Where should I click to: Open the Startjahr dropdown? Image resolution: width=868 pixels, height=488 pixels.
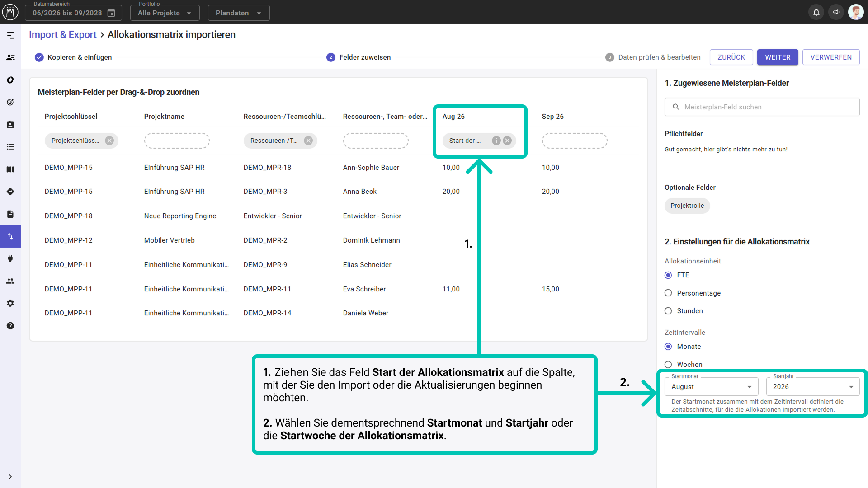click(x=813, y=387)
